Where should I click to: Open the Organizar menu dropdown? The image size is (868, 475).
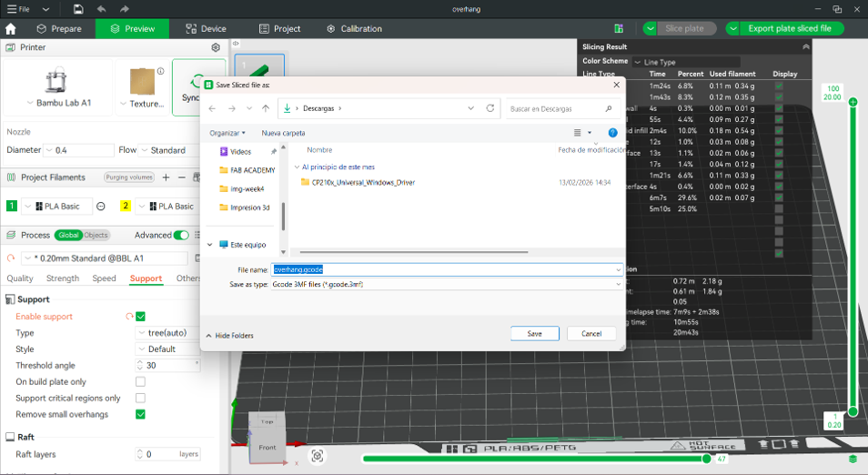(x=227, y=133)
